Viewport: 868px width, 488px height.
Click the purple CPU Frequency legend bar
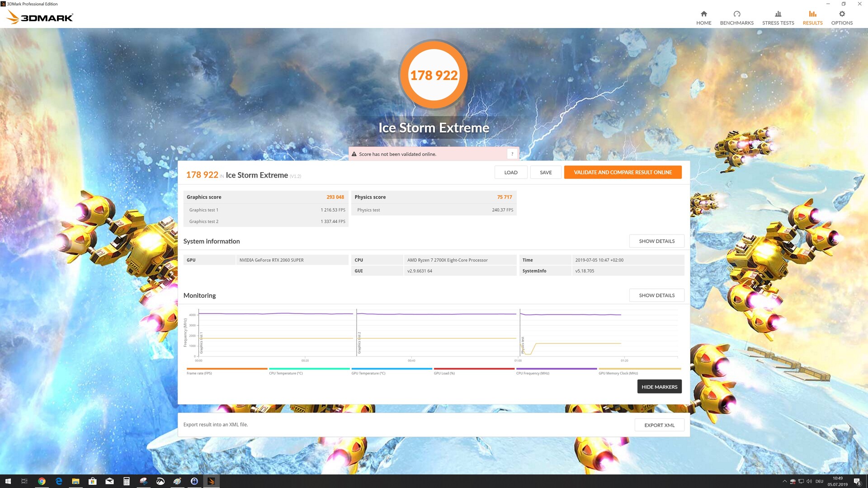click(557, 369)
